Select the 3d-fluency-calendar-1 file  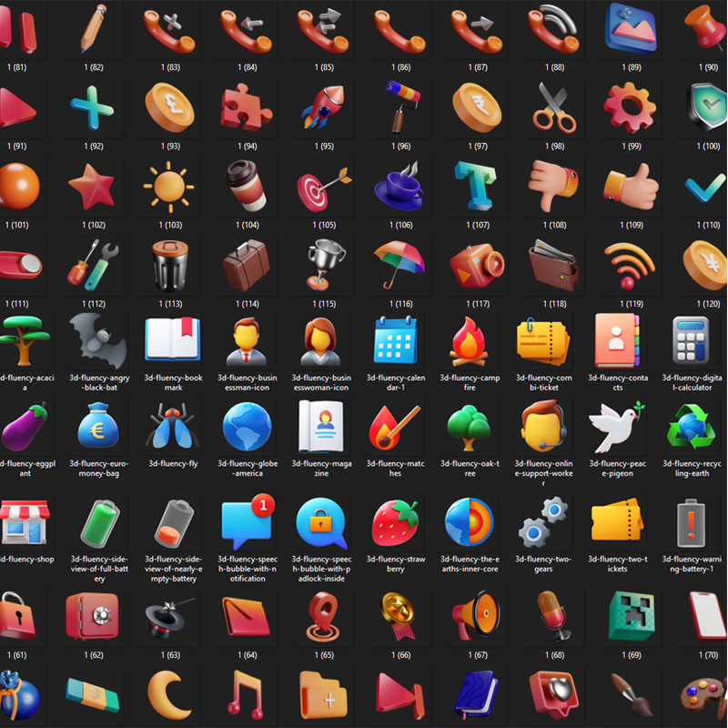point(395,339)
